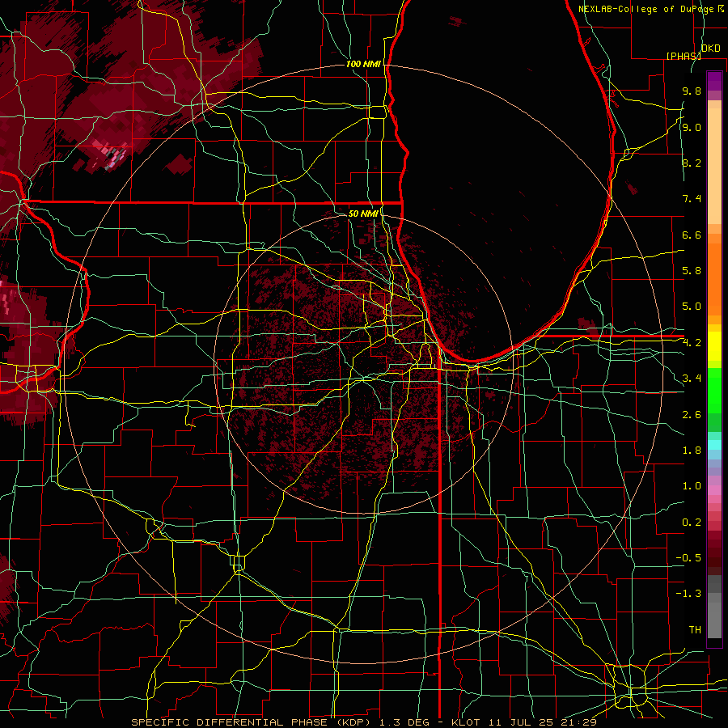Click the pale peach color bar segment

[714, 166]
